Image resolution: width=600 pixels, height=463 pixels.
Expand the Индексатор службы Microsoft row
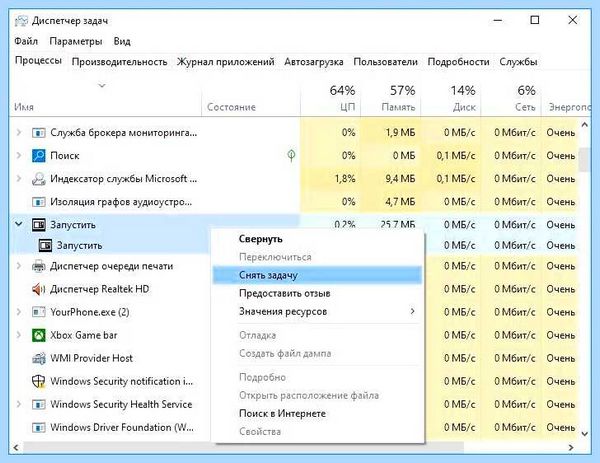point(18,178)
